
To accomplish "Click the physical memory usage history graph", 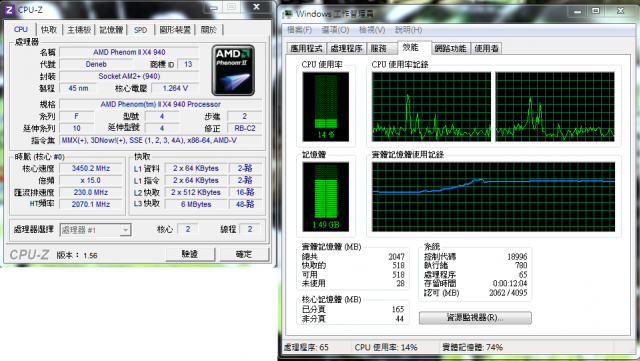I will [x=493, y=197].
